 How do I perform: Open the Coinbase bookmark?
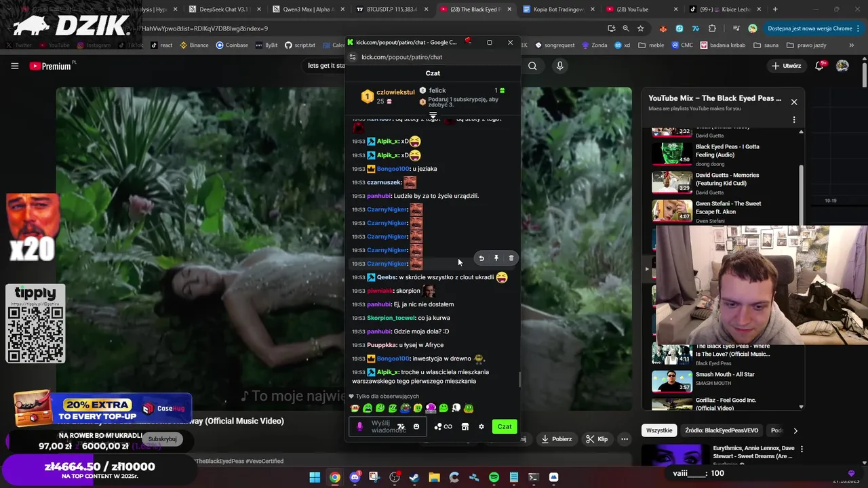click(x=232, y=45)
